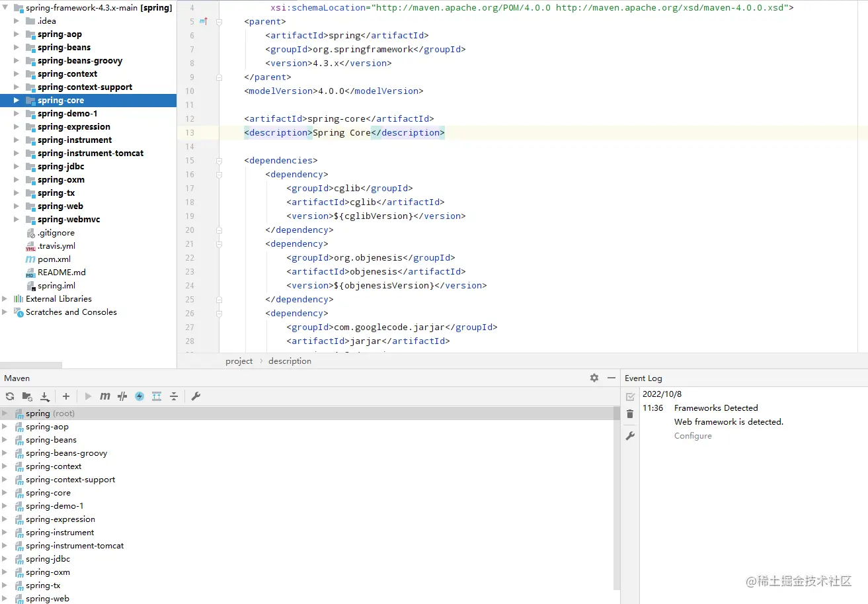This screenshot has width=868, height=604.
Task: Fold end of dependency at line 20
Action: click(x=219, y=230)
